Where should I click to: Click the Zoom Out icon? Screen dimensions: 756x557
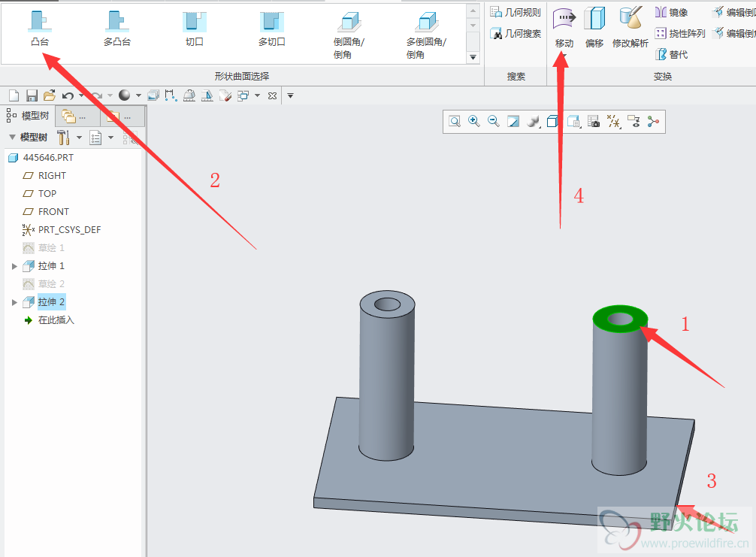493,122
